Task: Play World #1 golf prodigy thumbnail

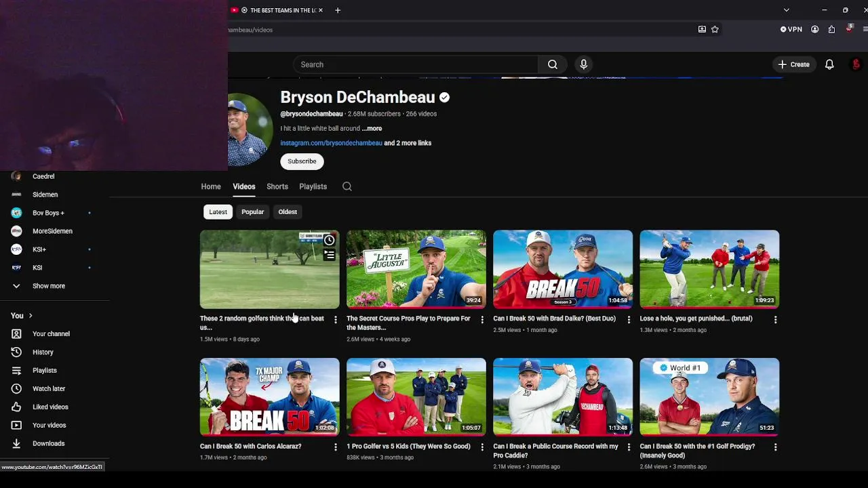Action: tap(709, 397)
